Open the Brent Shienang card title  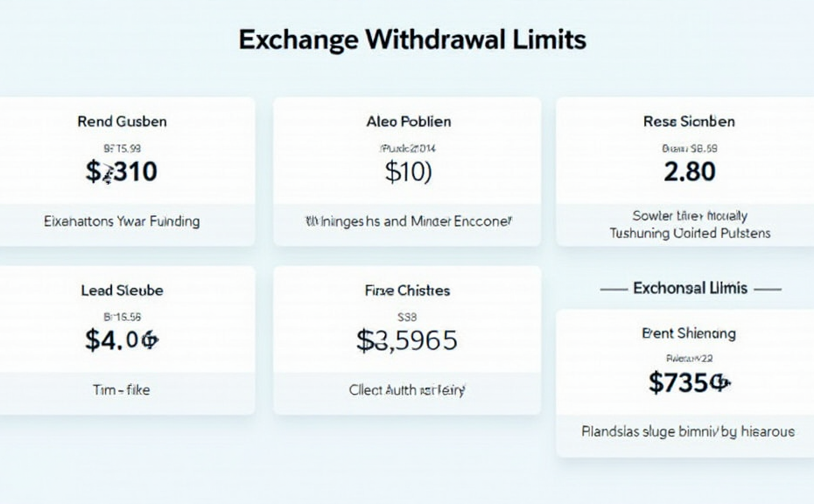click(x=689, y=333)
